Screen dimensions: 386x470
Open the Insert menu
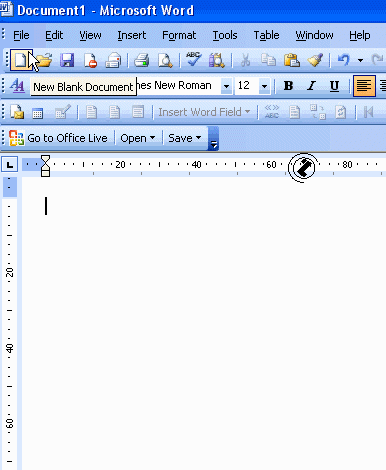click(132, 35)
